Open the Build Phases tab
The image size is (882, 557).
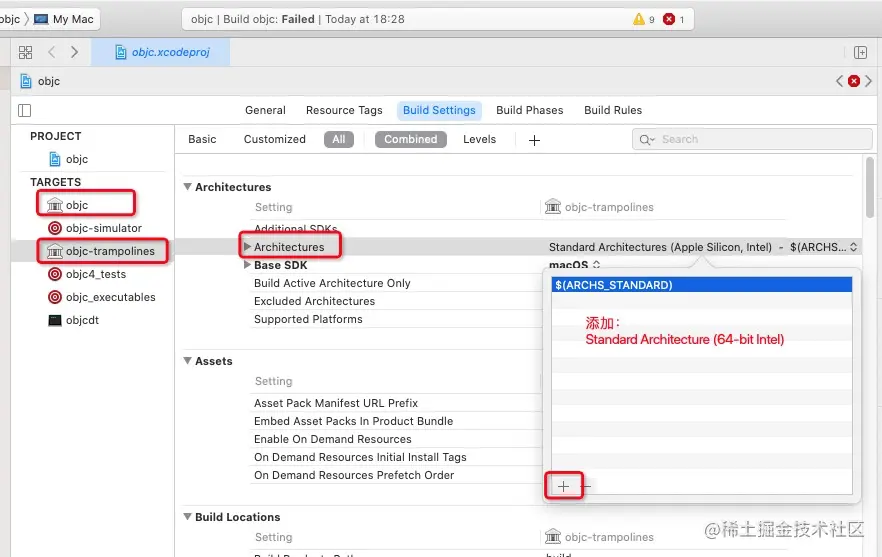(529, 110)
